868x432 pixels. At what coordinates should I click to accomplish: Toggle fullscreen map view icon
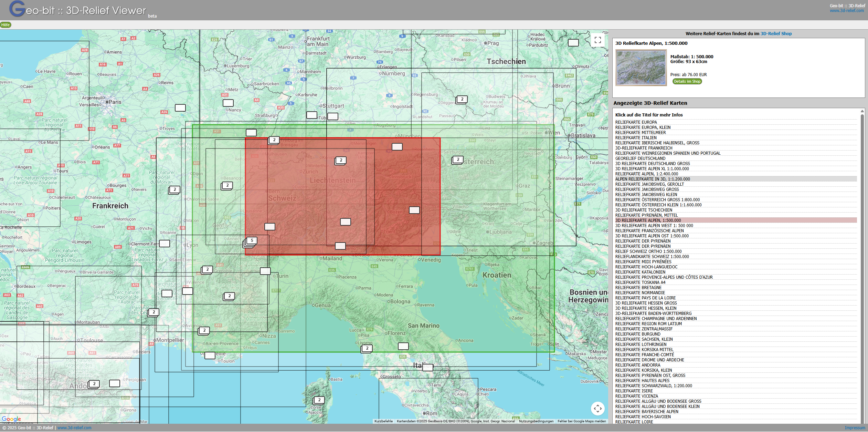pos(598,40)
